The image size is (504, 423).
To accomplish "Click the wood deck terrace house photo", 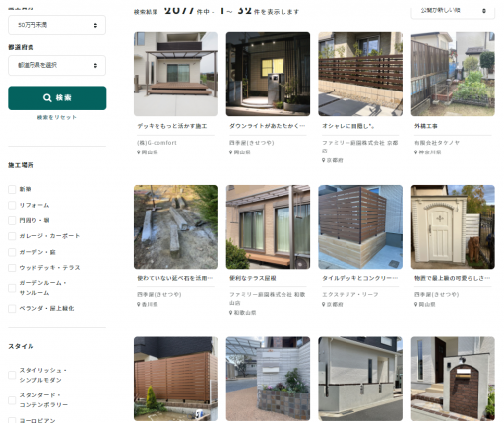I will (175, 74).
